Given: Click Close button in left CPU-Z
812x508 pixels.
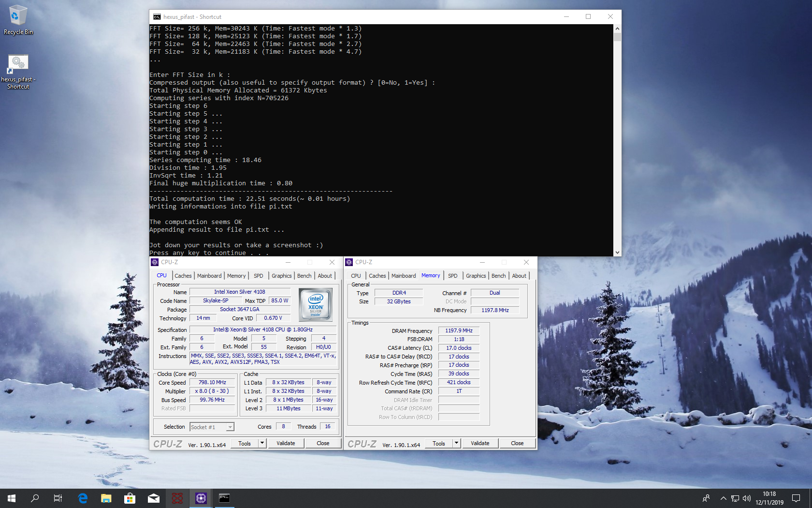Looking at the screenshot, I should 323,443.
